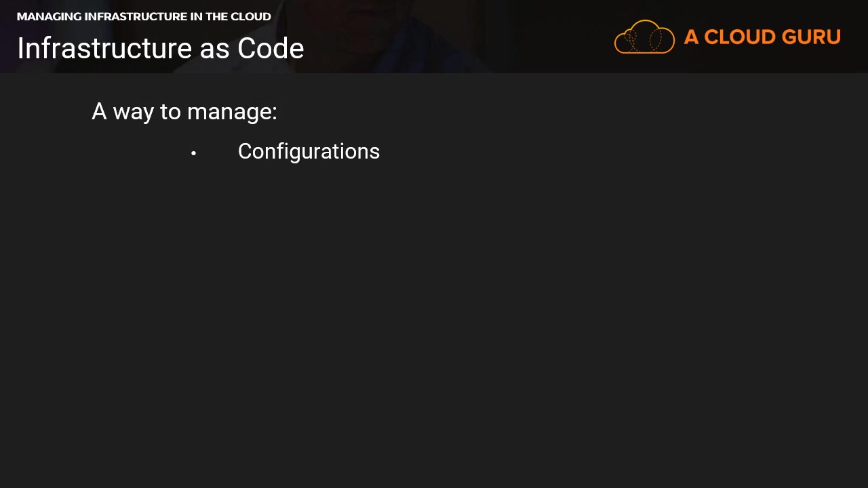The width and height of the screenshot is (868, 488).
Task: Click the word "to" in "A way to manage:"
Action: tap(170, 112)
